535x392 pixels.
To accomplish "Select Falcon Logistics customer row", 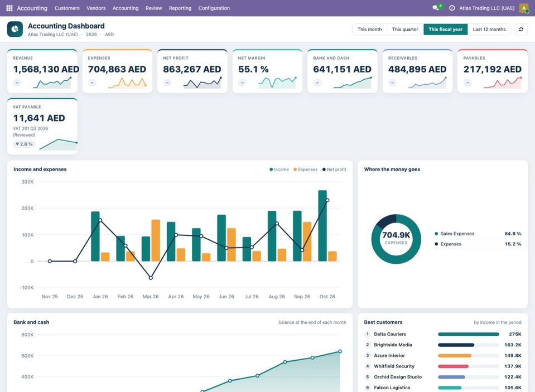I will (442, 388).
